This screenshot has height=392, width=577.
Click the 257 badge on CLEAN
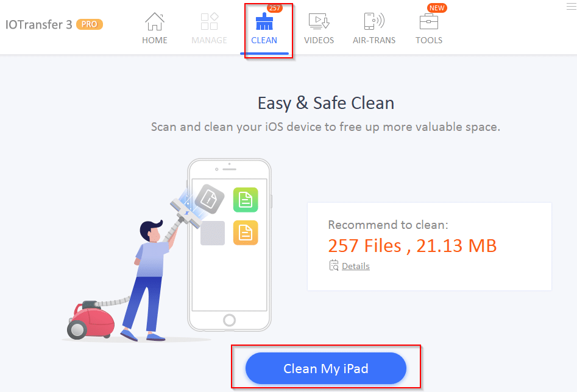[x=275, y=8]
